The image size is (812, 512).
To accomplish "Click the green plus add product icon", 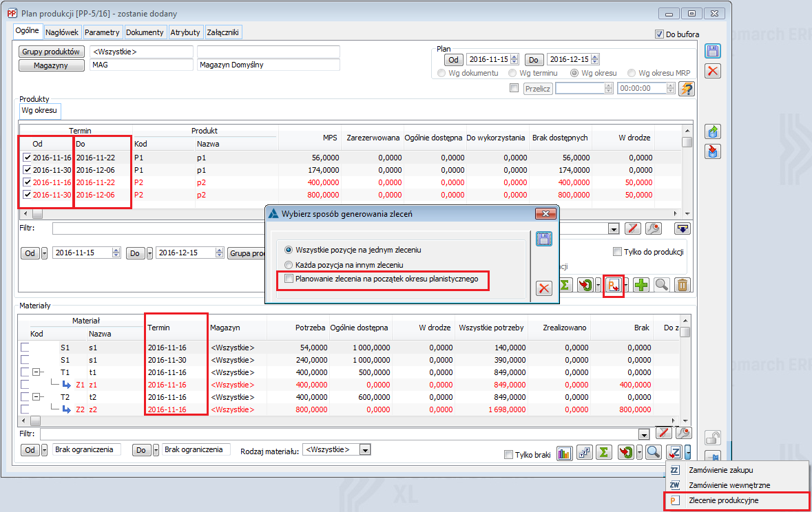I will coord(642,286).
